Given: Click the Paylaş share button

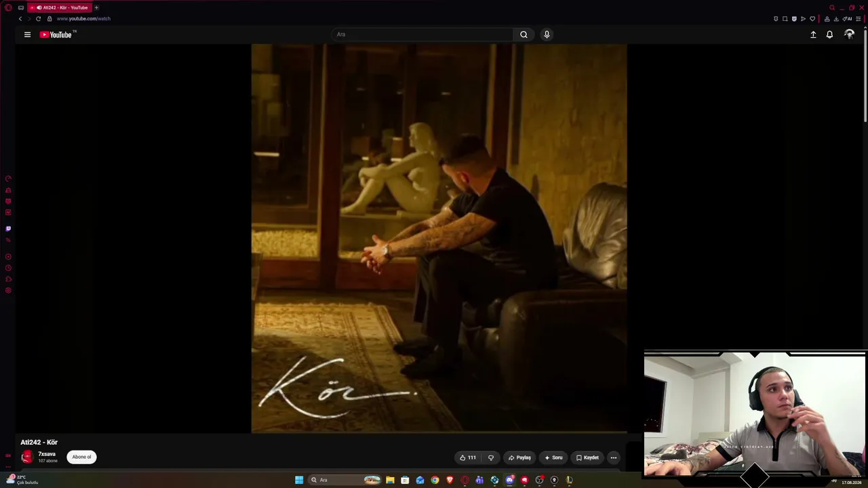Looking at the screenshot, I should [519, 457].
